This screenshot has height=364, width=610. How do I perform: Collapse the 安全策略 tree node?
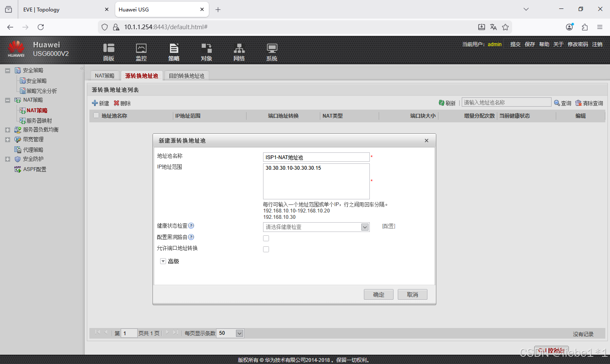8,71
